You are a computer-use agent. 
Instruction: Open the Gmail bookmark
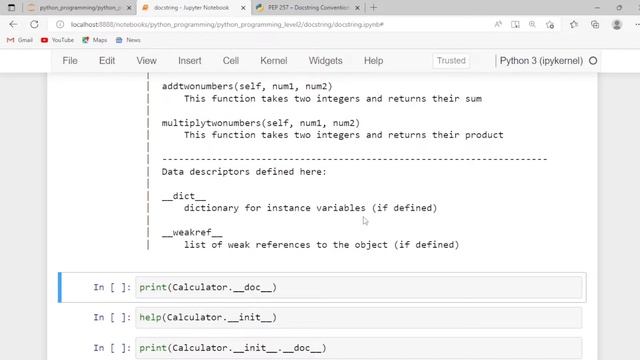(20, 40)
